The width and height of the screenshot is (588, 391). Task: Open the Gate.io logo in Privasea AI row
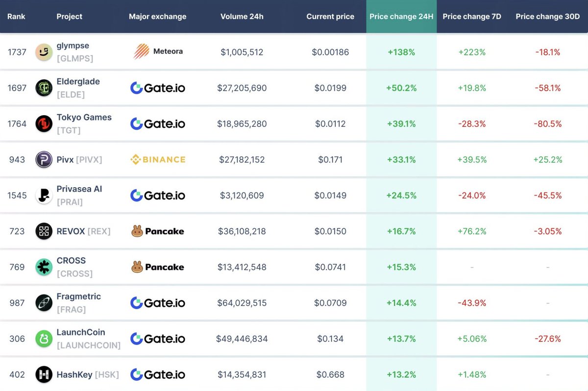click(x=158, y=195)
